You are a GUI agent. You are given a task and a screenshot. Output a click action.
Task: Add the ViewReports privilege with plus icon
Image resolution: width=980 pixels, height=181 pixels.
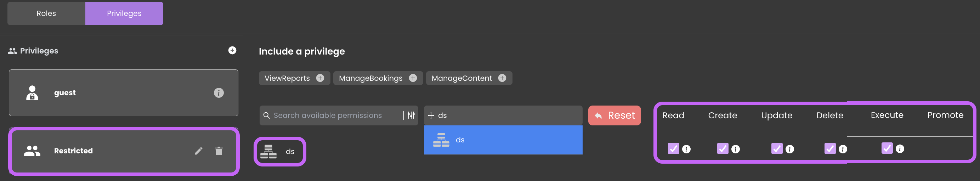click(320, 78)
